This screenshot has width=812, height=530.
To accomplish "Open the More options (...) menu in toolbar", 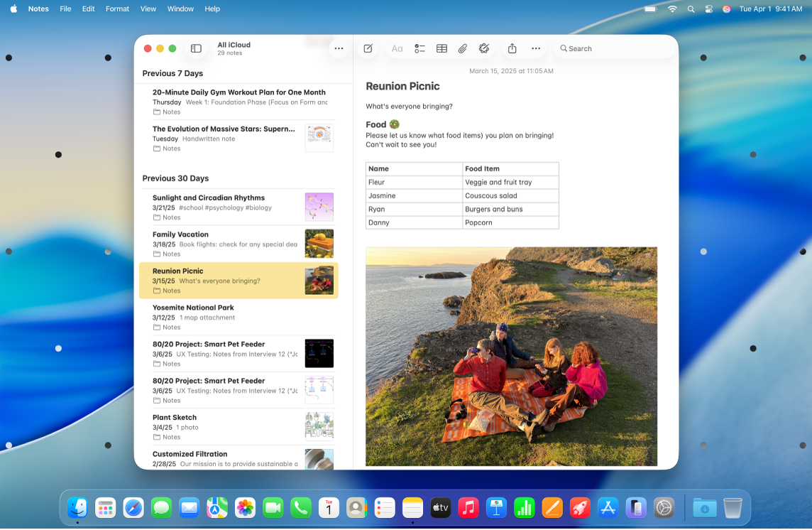I will [536, 48].
